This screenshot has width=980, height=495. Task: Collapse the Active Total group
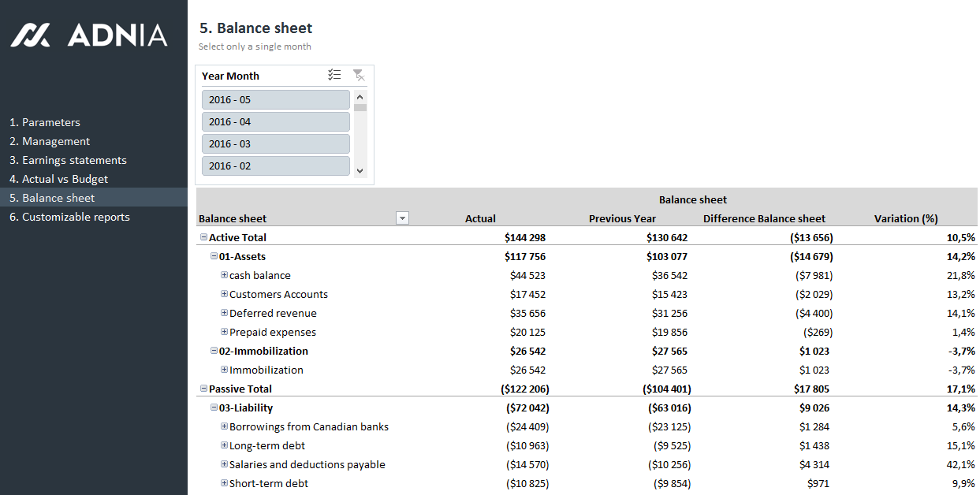coord(203,237)
